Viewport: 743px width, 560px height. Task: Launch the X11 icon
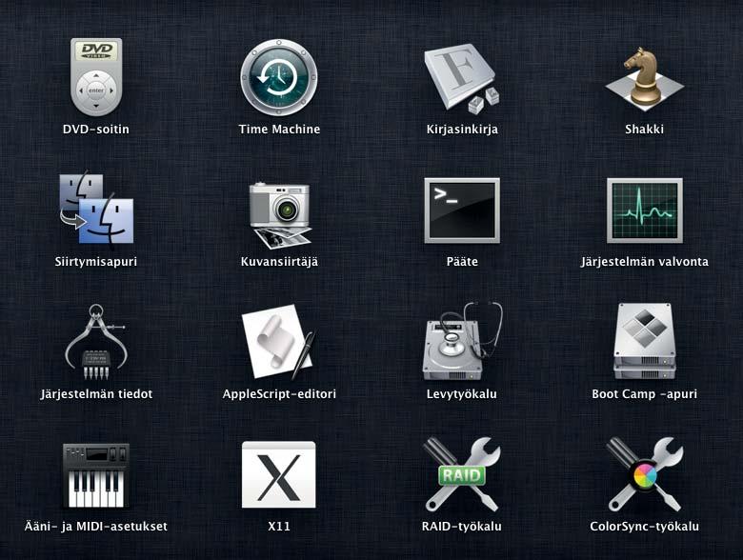(278, 474)
